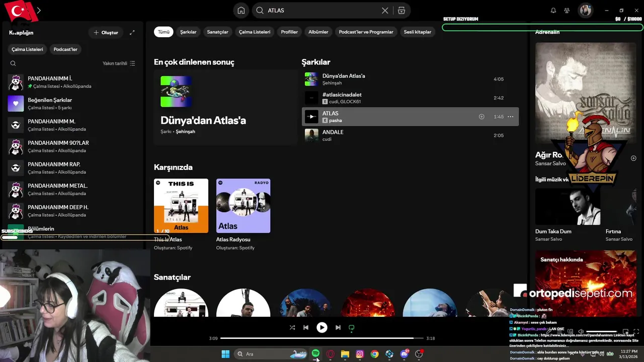The width and height of the screenshot is (644, 362).
Task: Open the Atlas Radyosu title link
Action: coord(233,240)
